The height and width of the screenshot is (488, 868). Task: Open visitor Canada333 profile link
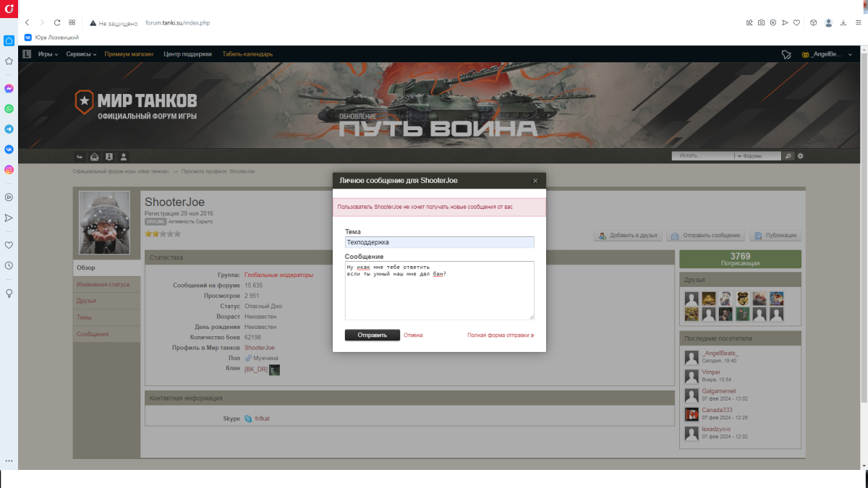click(716, 410)
